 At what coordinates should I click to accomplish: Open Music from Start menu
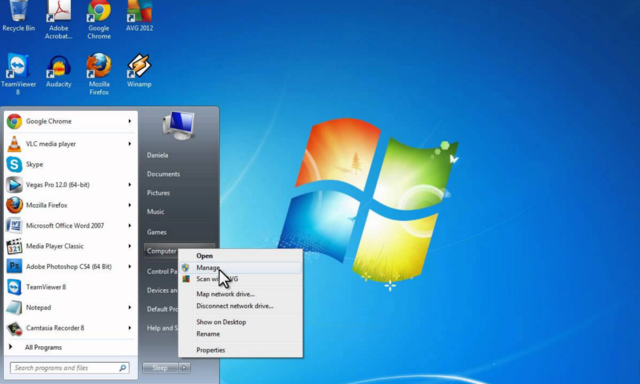coord(156,211)
